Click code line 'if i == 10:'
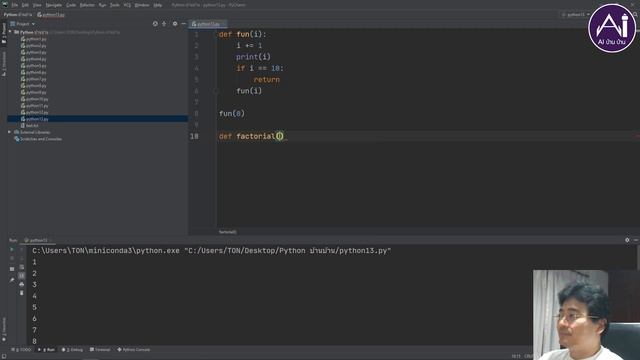The image size is (640, 360). [260, 68]
